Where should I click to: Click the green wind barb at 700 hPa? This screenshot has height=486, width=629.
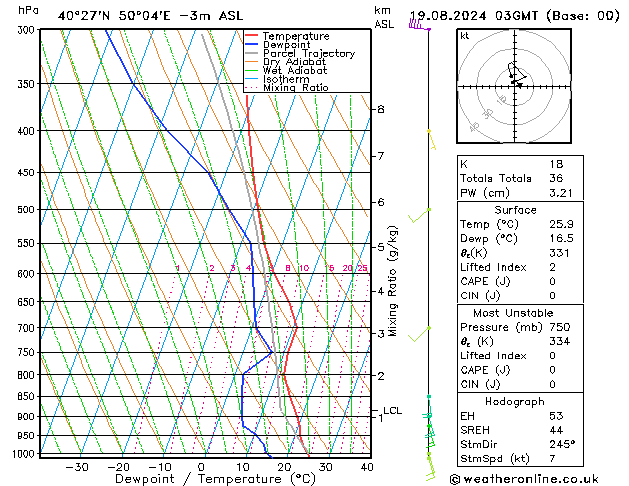coord(419,334)
